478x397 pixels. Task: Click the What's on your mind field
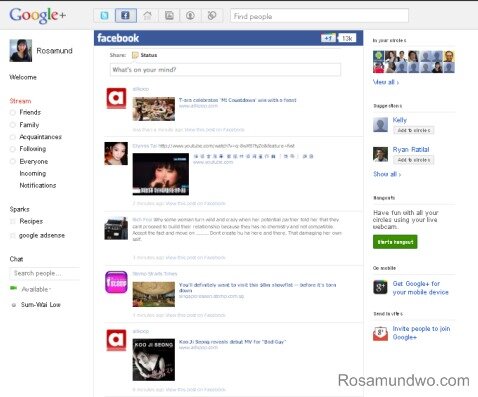(225, 70)
